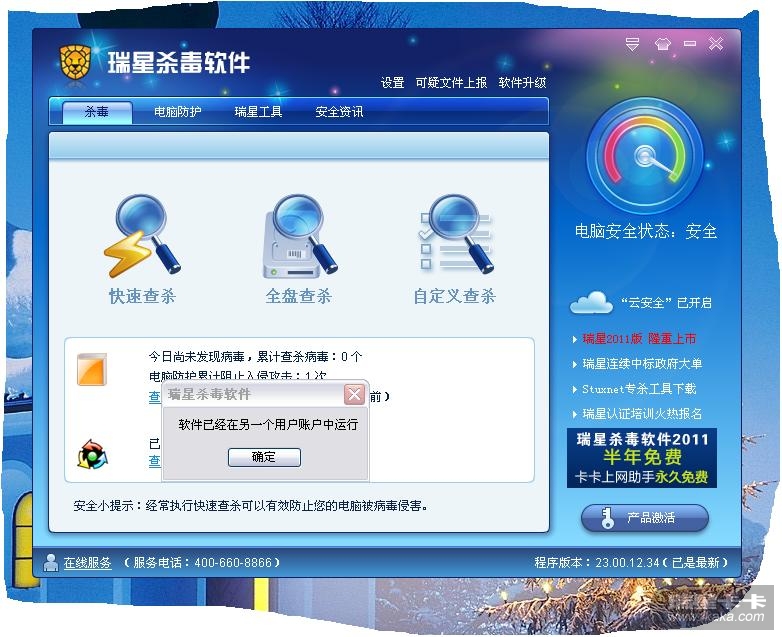Click the 瑞星杀毒软件2011 半年免费 banner
The width and height of the screenshot is (782, 637).
tap(642, 458)
